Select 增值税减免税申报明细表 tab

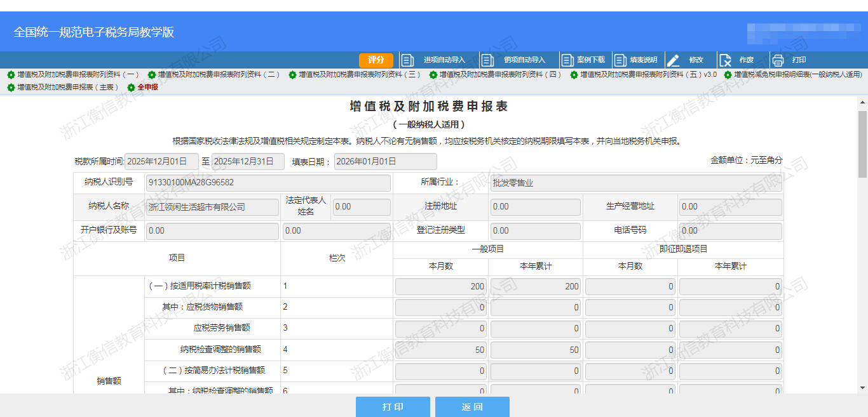click(x=797, y=75)
